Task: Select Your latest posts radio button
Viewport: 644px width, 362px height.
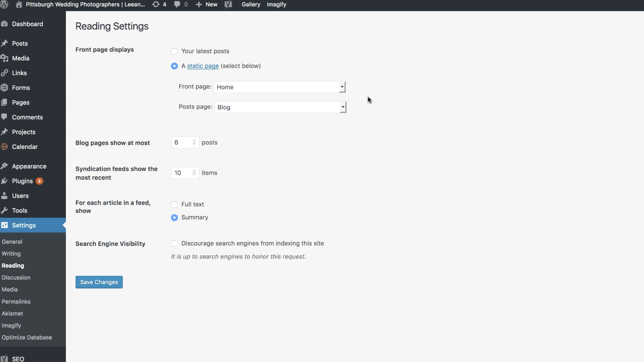Action: click(174, 51)
